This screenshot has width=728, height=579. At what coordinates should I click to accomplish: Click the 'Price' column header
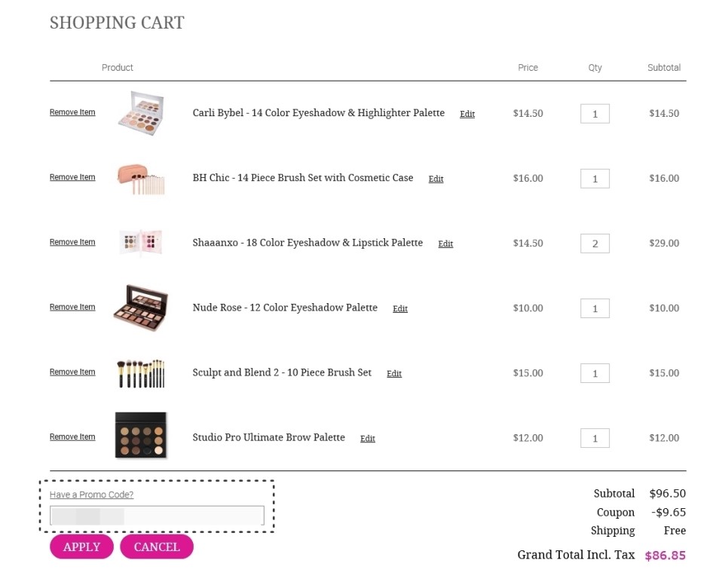click(528, 68)
